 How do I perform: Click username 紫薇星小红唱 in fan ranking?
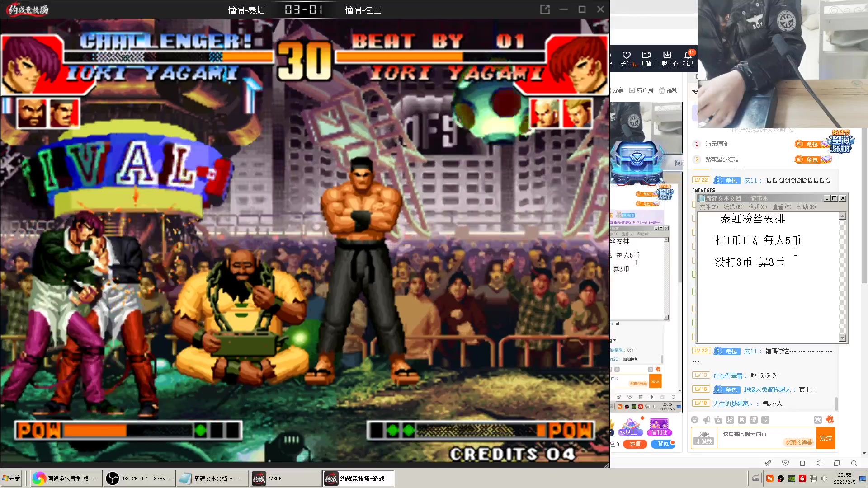pyautogui.click(x=722, y=160)
